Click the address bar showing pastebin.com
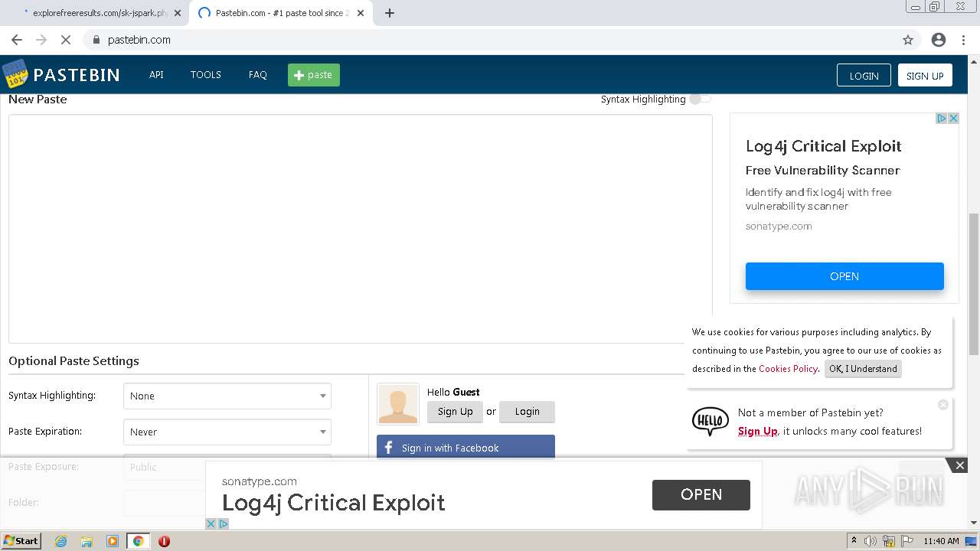The image size is (980, 551). pyautogui.click(x=490, y=40)
